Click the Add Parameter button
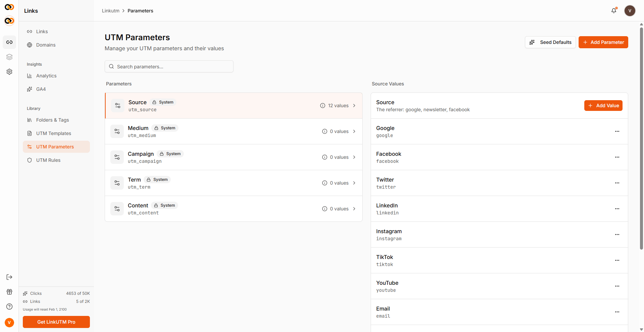 (x=603, y=42)
